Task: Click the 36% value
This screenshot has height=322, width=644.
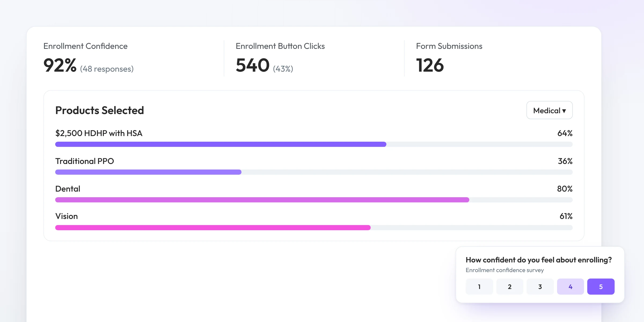Action: point(565,161)
